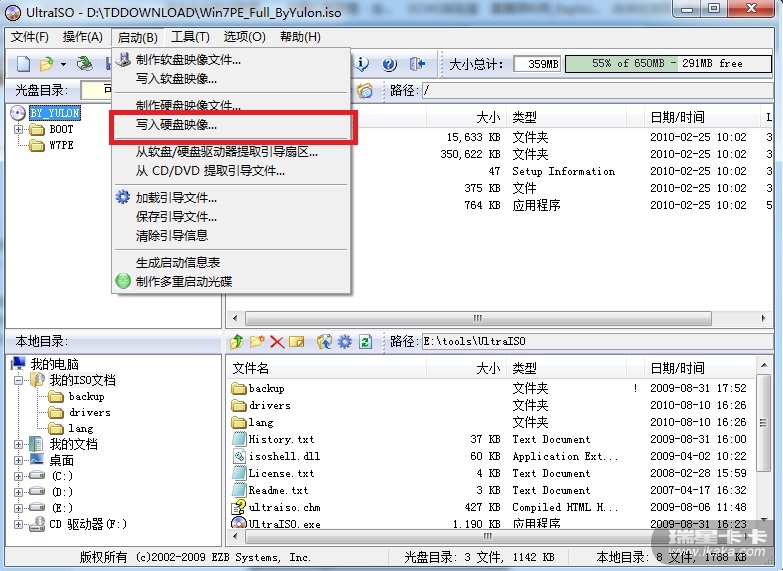Select the Readme.txt file row
This screenshot has width=783, height=571.
[x=492, y=491]
